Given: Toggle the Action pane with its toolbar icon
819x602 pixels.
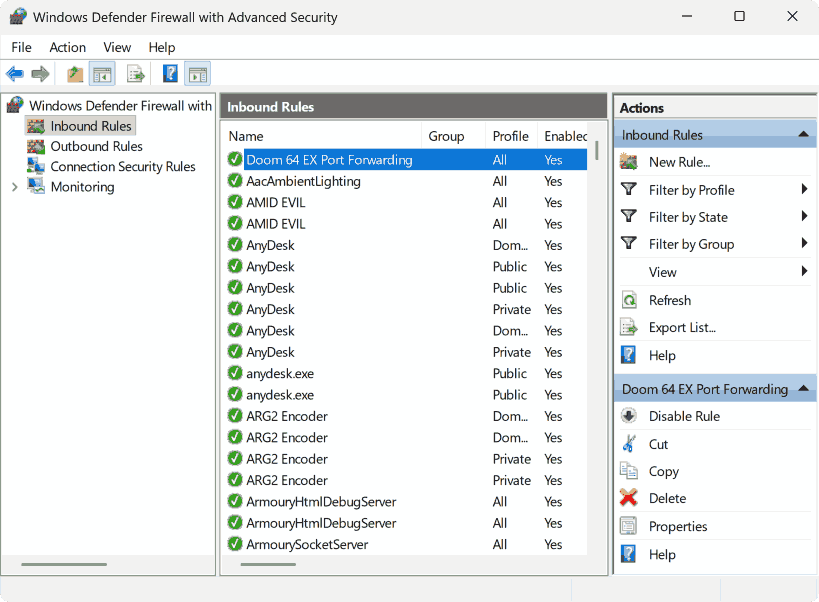Looking at the screenshot, I should [196, 73].
